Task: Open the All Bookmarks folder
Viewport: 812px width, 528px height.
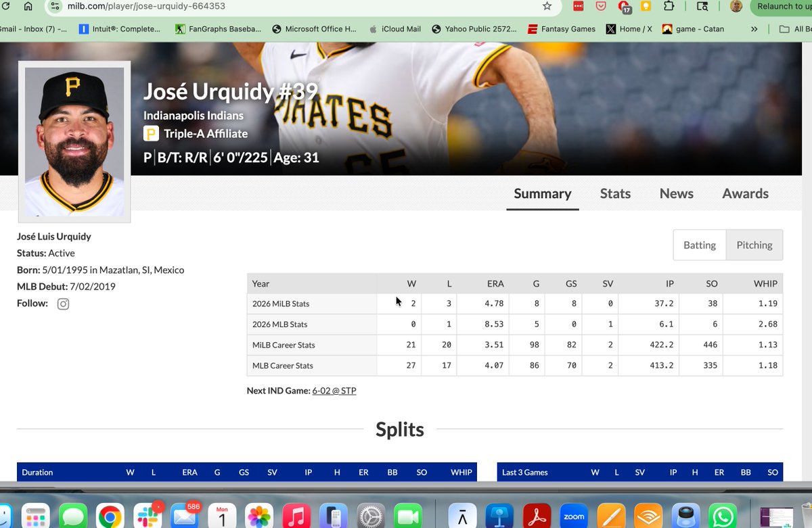Action: tap(795, 29)
